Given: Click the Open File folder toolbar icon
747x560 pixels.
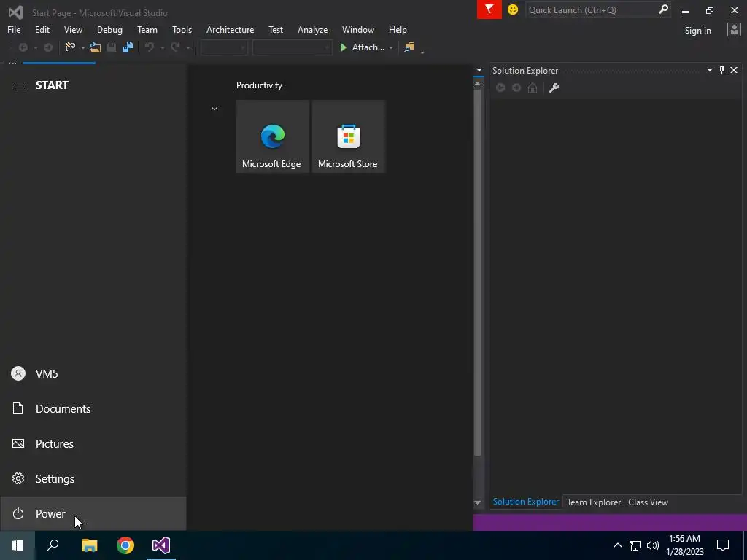Looking at the screenshot, I should click(96, 47).
